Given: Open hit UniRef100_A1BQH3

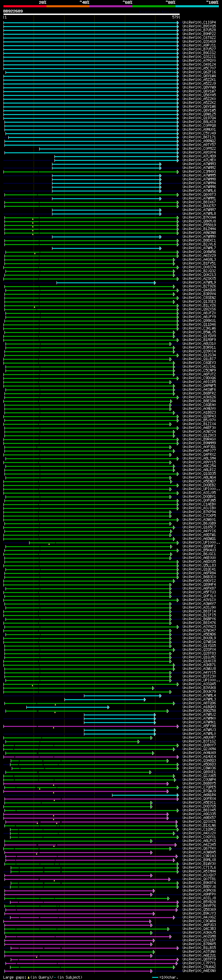Looking at the screenshot, I should (199, 707).
